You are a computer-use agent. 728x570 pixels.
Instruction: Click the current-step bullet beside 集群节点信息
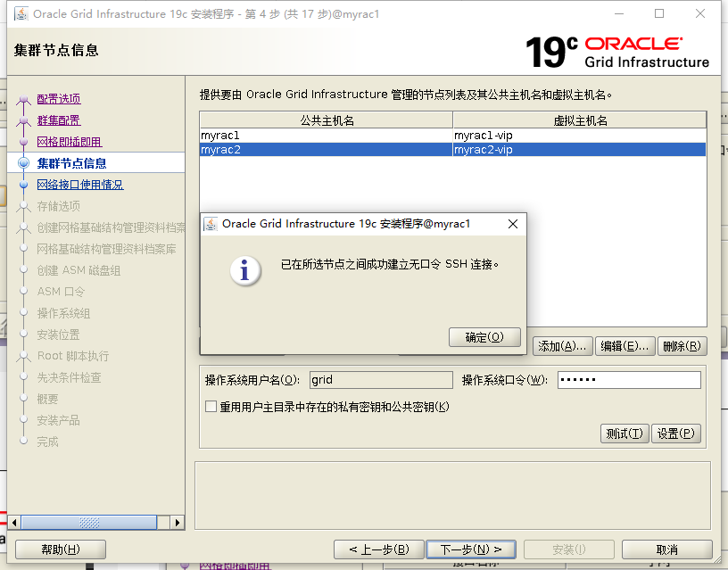point(23,163)
